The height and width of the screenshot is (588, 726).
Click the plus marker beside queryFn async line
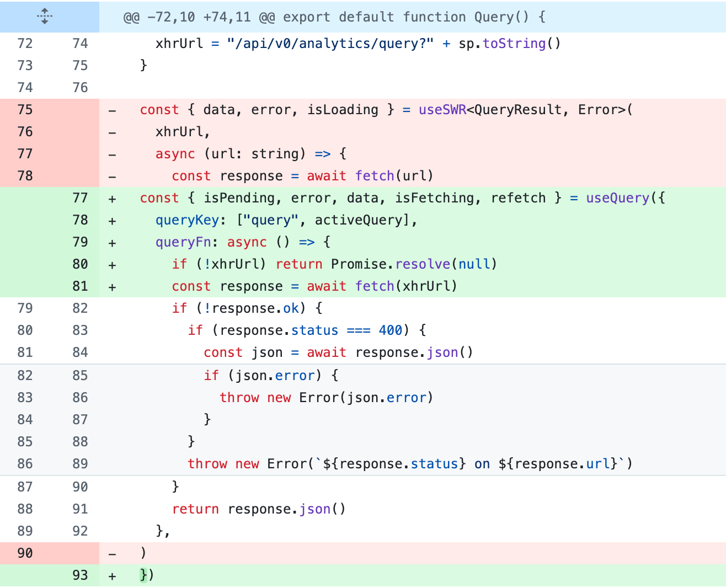pyautogui.click(x=112, y=242)
